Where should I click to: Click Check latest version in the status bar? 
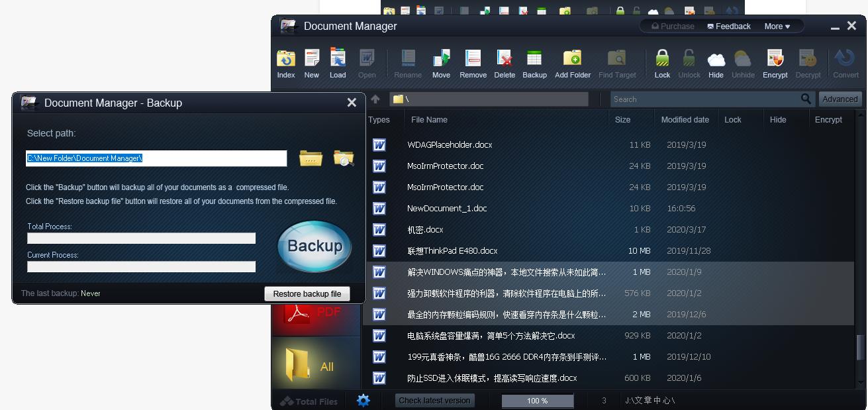435,400
